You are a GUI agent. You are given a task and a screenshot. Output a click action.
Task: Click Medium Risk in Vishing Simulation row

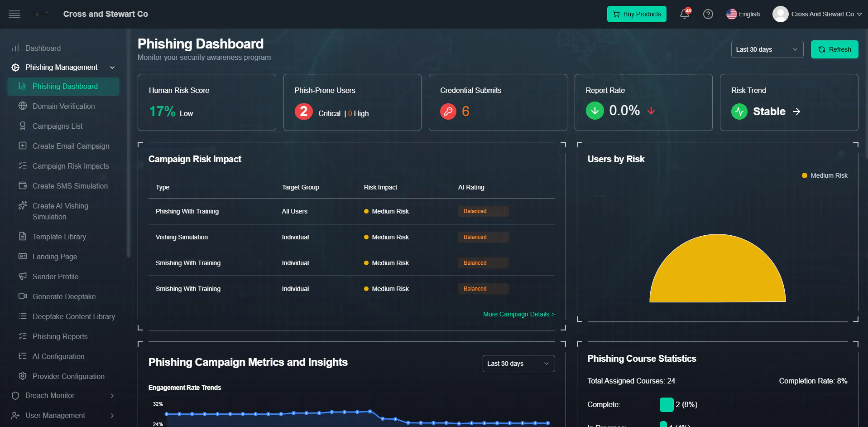386,237
